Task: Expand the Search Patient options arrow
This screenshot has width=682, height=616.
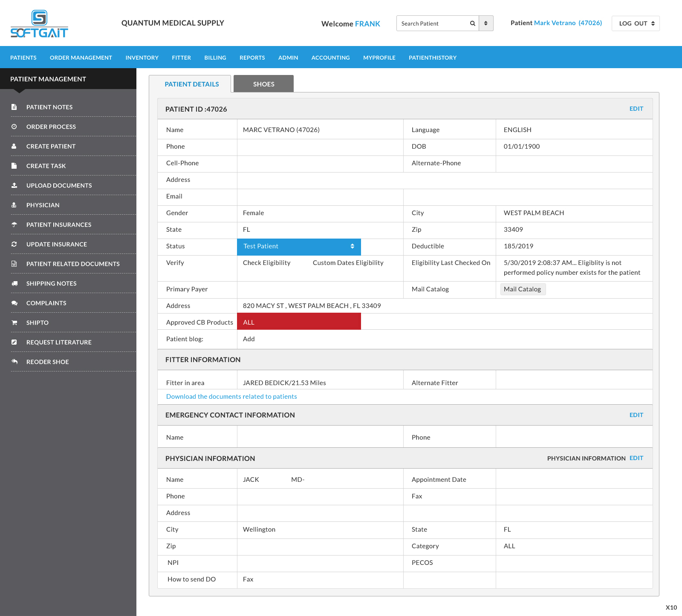Action: [486, 23]
